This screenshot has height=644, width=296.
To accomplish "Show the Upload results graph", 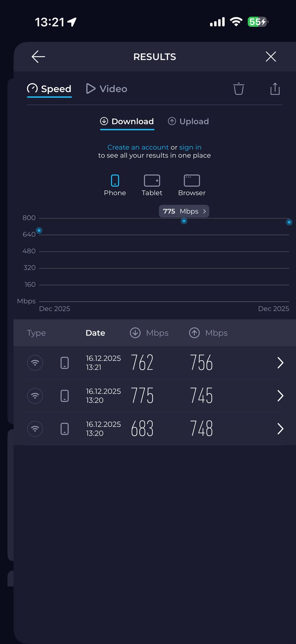I will click(188, 121).
